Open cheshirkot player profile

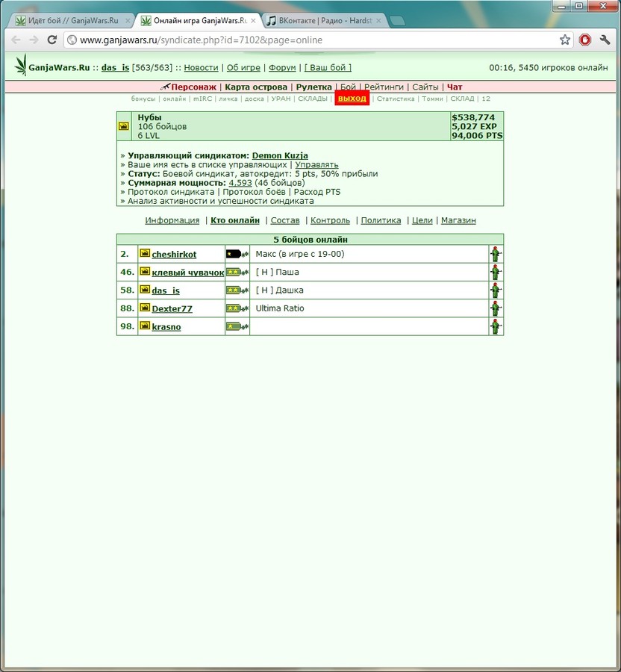tap(174, 254)
